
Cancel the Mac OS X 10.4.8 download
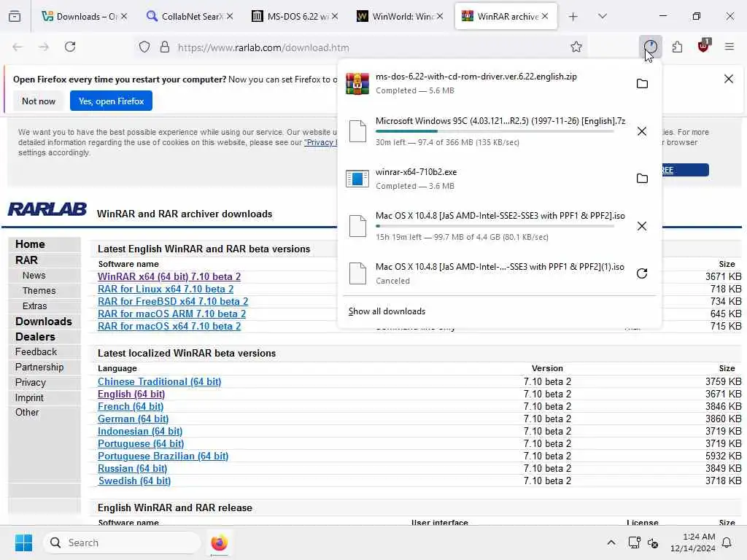[642, 226]
